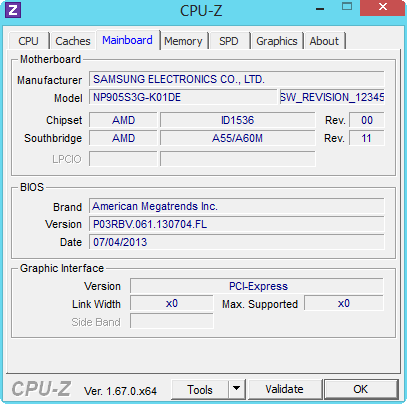Click the A55/A60M southbridge value

(237, 138)
